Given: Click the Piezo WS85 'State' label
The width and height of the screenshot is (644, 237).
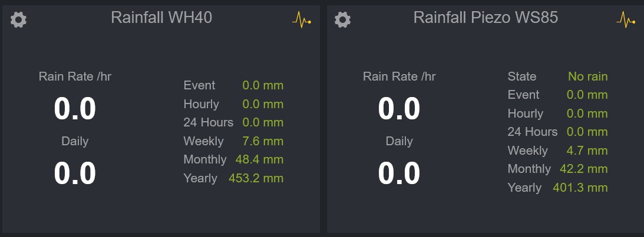Looking at the screenshot, I should (x=522, y=76).
